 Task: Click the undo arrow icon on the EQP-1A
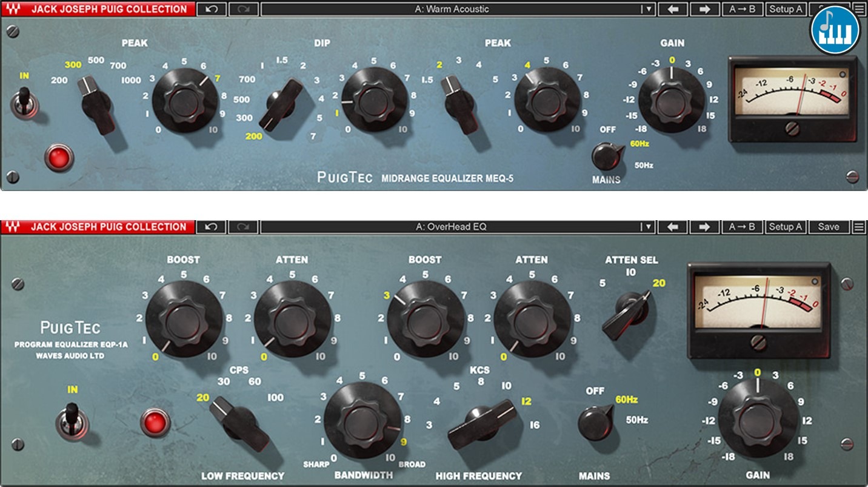[210, 226]
